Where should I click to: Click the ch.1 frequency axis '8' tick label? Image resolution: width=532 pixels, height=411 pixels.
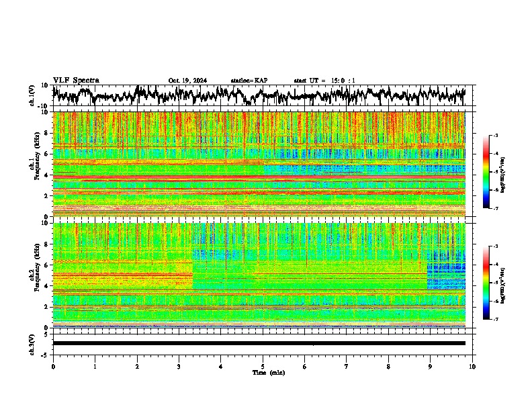pos(47,133)
